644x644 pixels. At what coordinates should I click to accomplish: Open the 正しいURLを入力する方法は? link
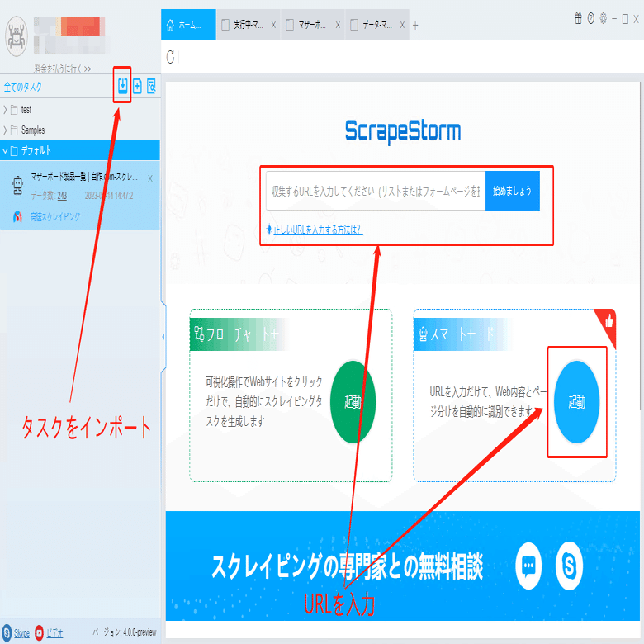(318, 230)
